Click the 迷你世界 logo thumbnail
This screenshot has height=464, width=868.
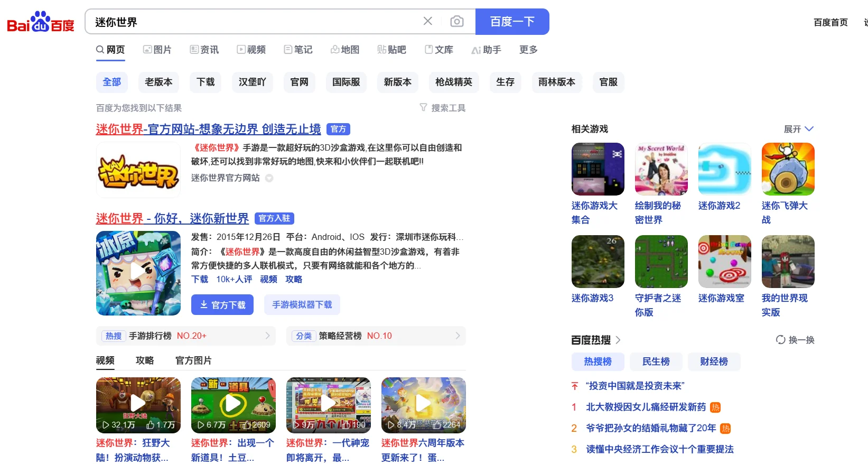click(x=138, y=170)
